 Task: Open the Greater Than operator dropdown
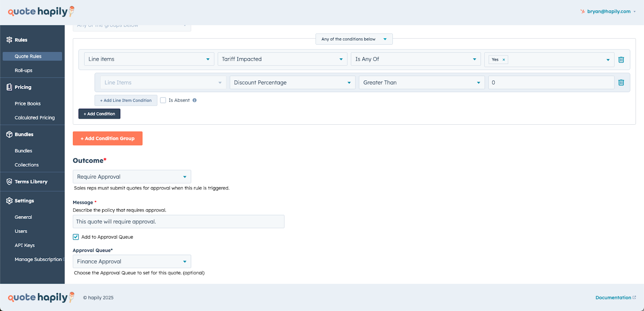[421, 82]
